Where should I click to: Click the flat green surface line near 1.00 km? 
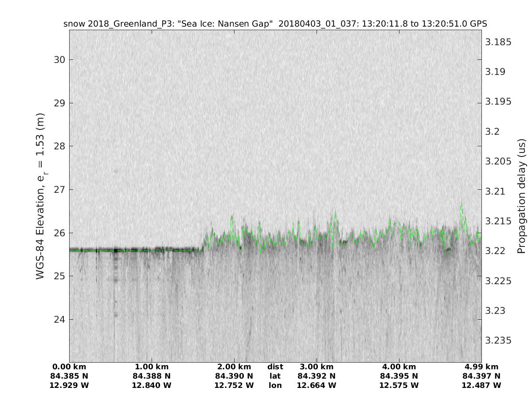tap(152, 250)
